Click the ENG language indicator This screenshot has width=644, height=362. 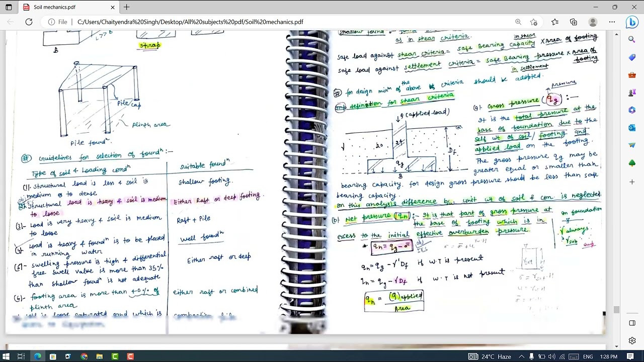click(x=588, y=356)
